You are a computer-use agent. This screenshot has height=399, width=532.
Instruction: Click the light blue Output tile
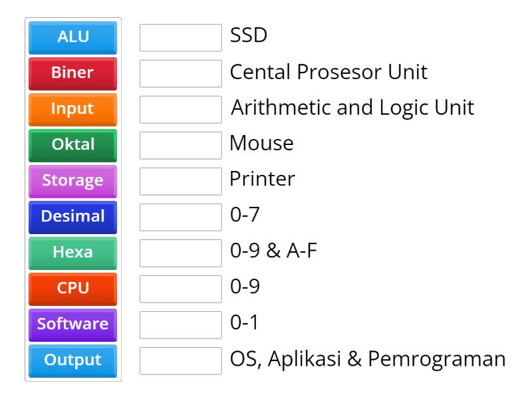[x=72, y=360]
